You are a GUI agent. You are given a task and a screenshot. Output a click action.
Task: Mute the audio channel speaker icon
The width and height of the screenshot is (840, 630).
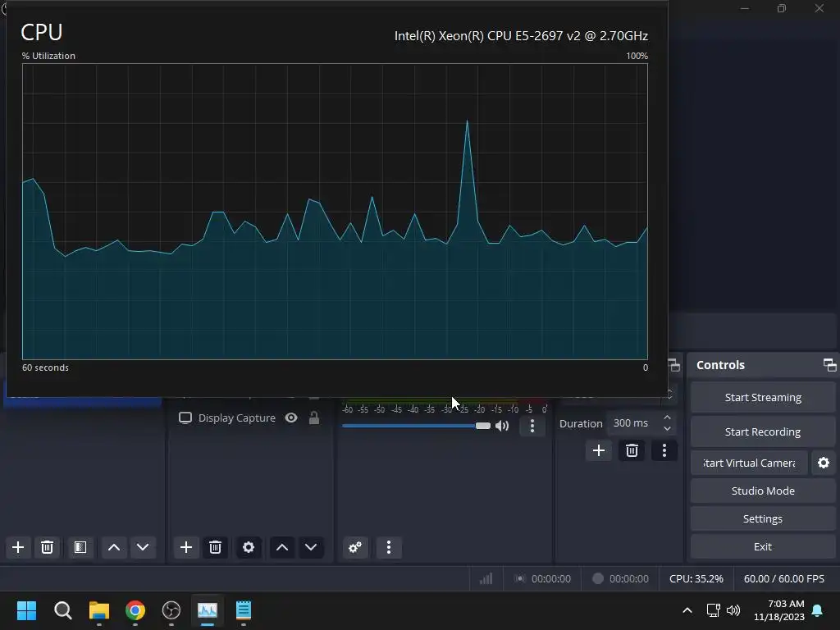[502, 426]
